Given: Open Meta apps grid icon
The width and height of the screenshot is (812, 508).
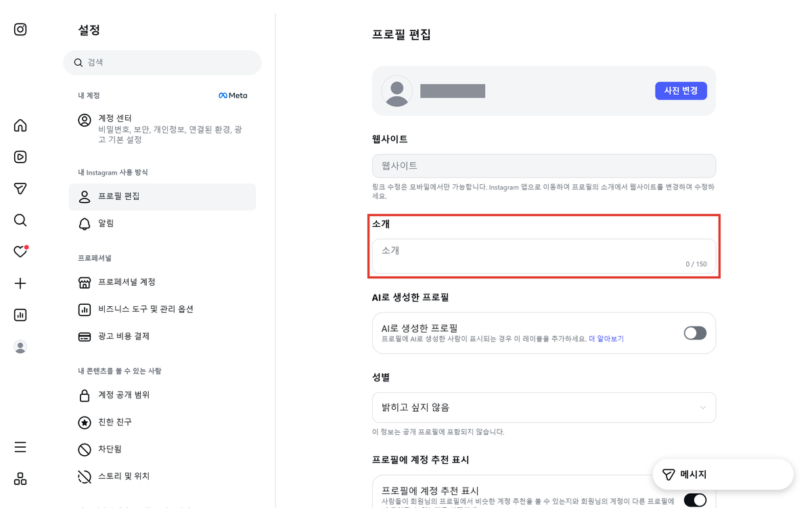Looking at the screenshot, I should 20,479.
